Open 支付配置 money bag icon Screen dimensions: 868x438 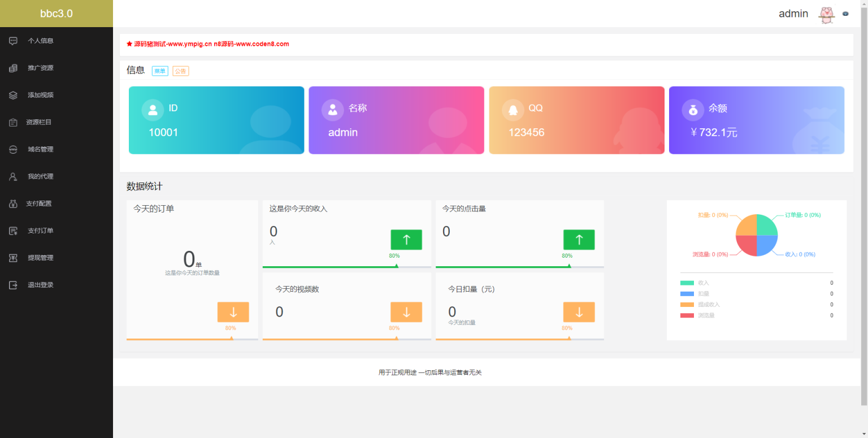pos(13,203)
